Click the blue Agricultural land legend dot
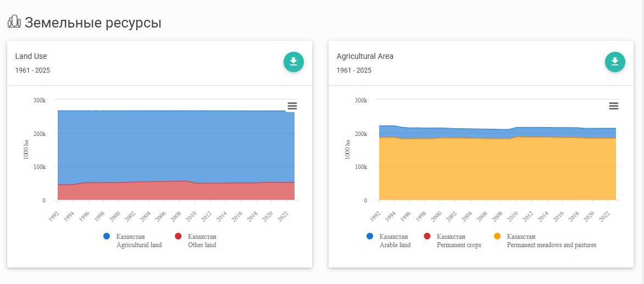The width and height of the screenshot is (644, 284). click(107, 237)
